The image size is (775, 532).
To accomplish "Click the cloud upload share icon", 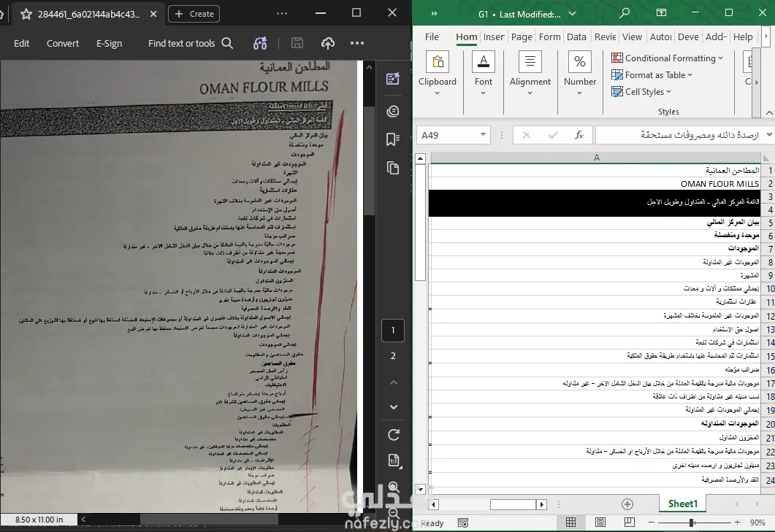I will tap(328, 44).
